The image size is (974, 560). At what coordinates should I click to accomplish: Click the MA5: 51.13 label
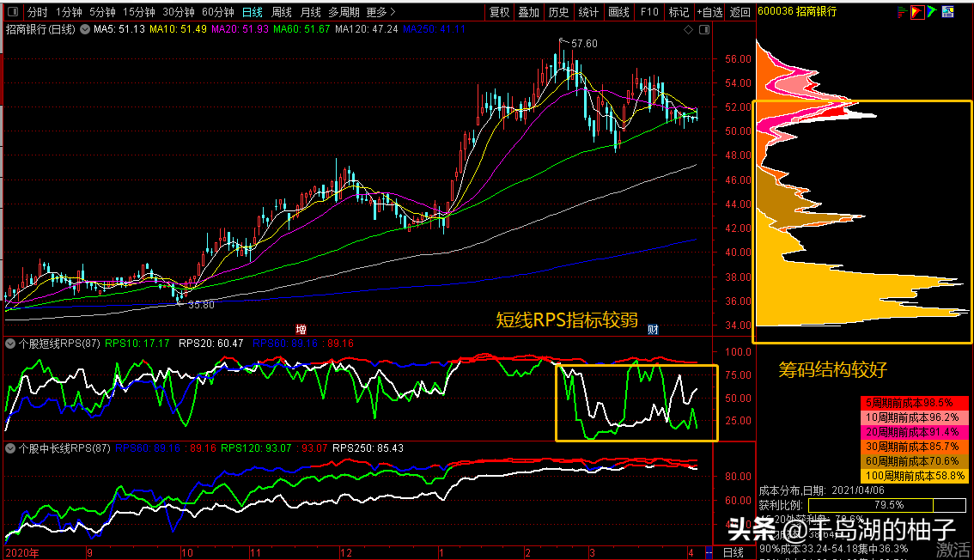pos(119,29)
